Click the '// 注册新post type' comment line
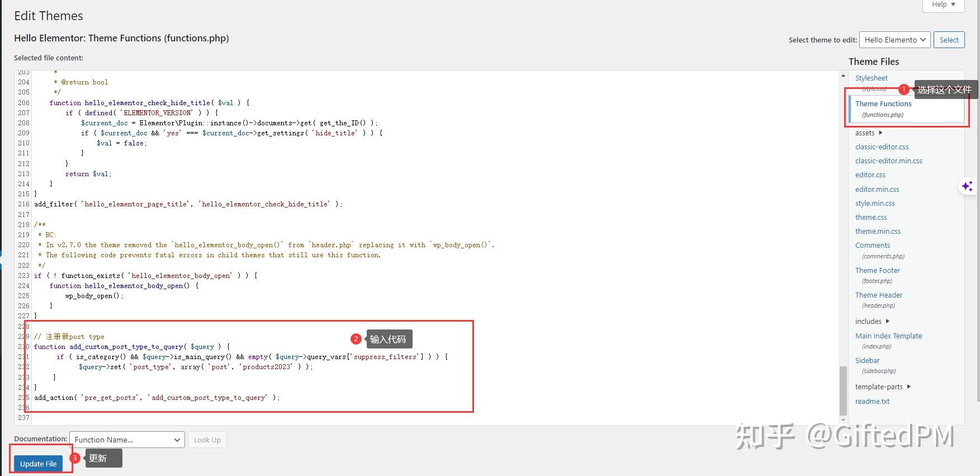This screenshot has width=980, height=476. (x=69, y=337)
